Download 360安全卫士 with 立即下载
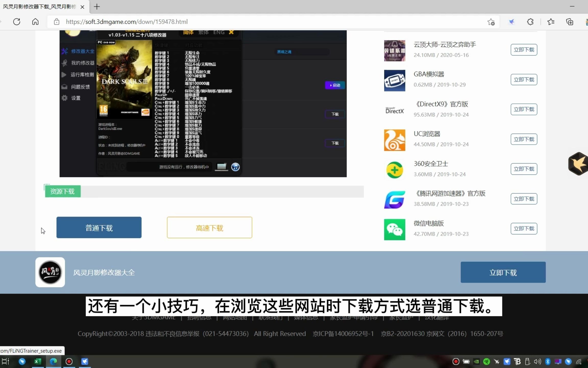This screenshot has width=588, height=368. (x=524, y=169)
